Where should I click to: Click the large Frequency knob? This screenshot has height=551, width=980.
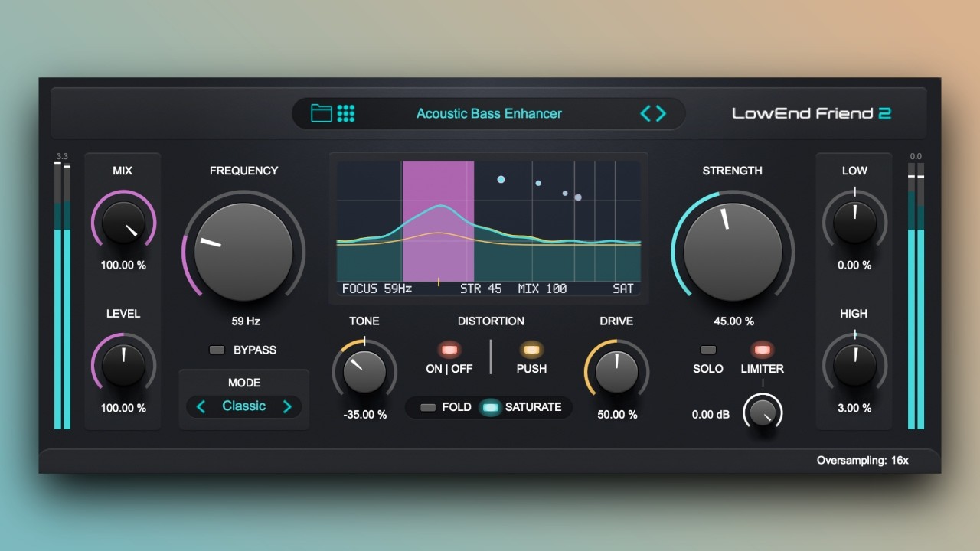[x=243, y=252]
